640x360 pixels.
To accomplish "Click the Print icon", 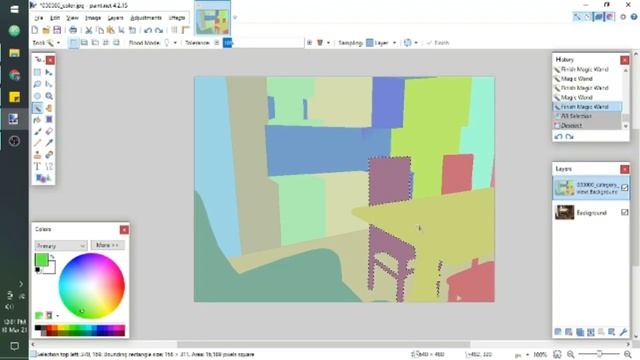I will click(73, 30).
